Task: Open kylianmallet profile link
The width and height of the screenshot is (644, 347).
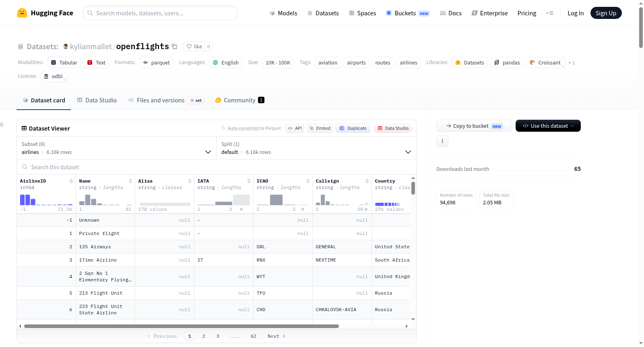Action: click(x=91, y=46)
